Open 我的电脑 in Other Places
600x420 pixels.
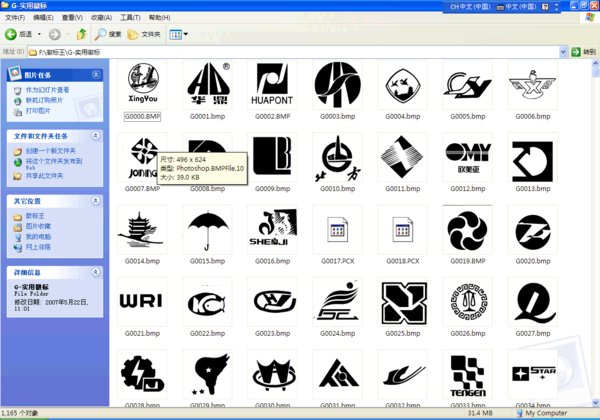(x=40, y=236)
